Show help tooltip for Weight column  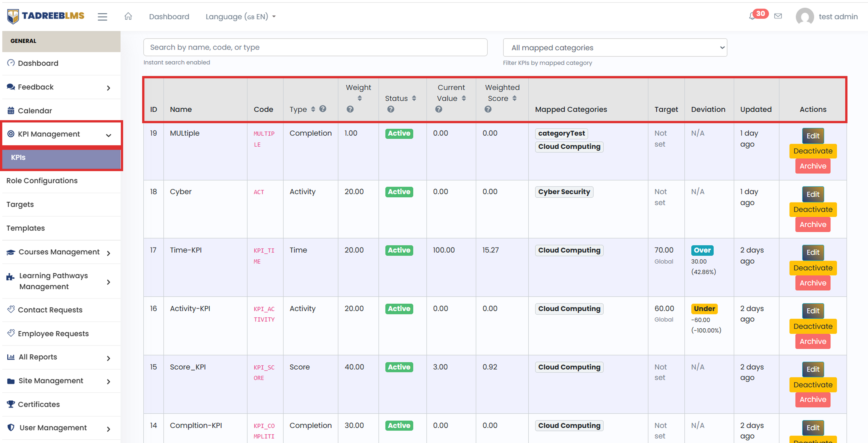(350, 109)
